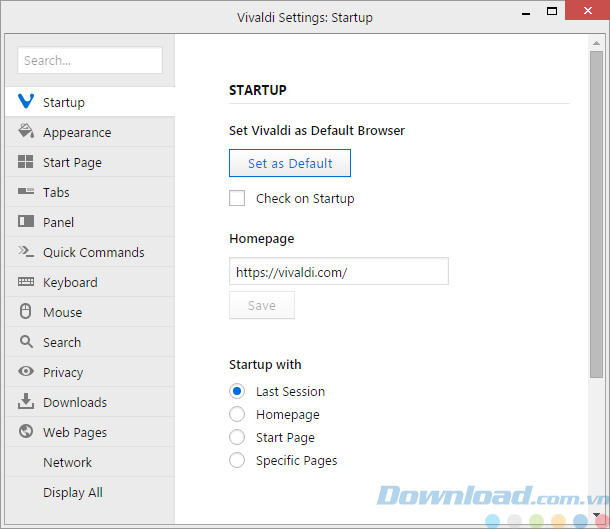The width and height of the screenshot is (610, 529).
Task: Click the Quick Commands icon
Action: pos(26,252)
